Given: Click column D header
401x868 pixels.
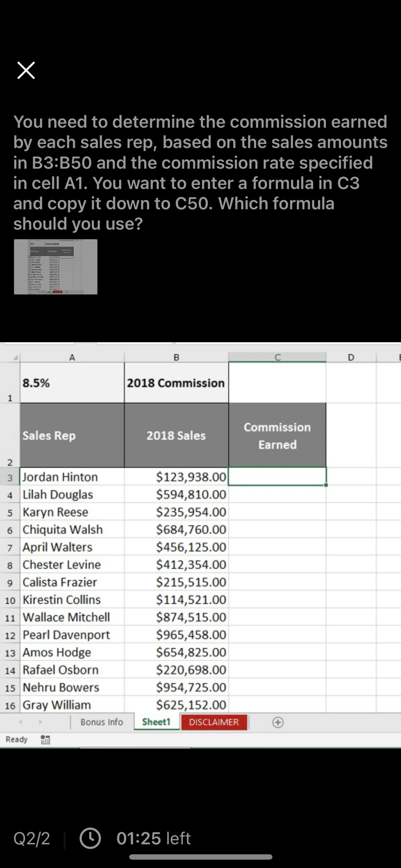Looking at the screenshot, I should [351, 357].
